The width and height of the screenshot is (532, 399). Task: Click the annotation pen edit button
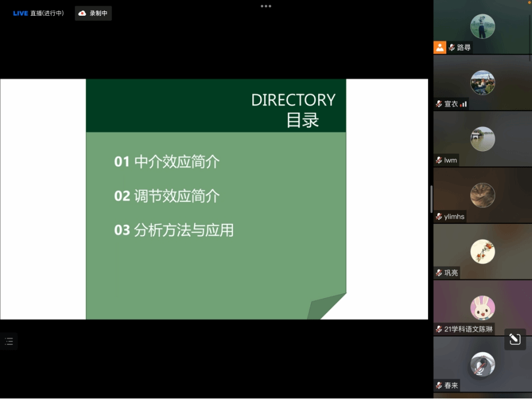point(515,339)
